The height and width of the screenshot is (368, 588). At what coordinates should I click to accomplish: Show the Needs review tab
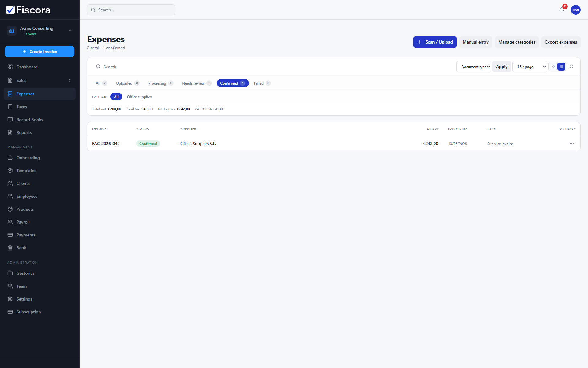[197, 83]
